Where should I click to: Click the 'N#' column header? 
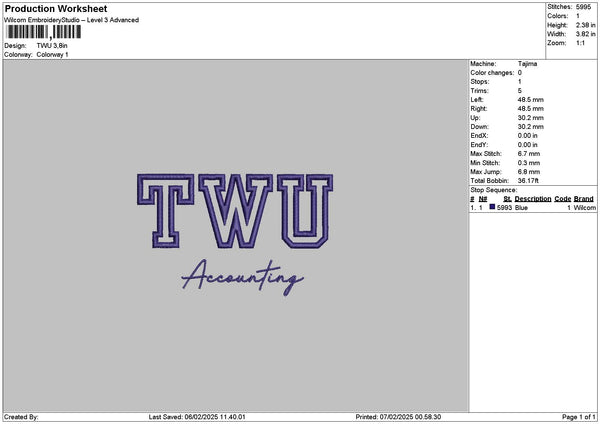point(483,199)
